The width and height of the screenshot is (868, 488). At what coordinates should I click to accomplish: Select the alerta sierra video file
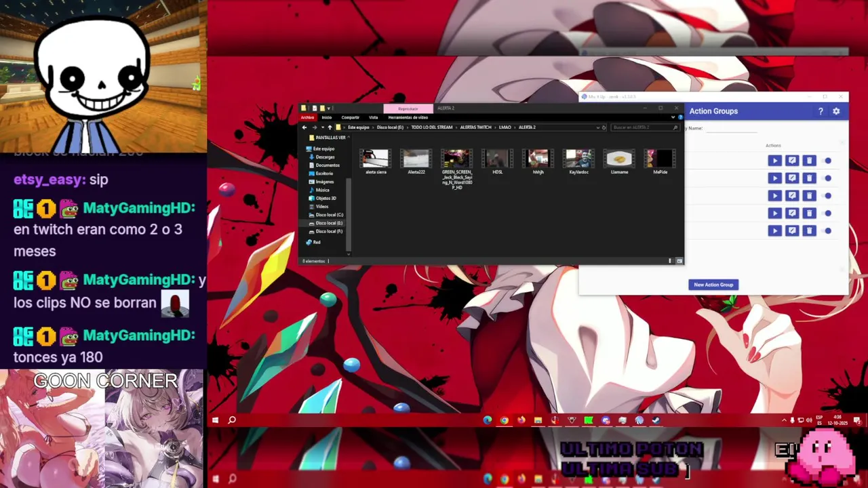point(376,162)
